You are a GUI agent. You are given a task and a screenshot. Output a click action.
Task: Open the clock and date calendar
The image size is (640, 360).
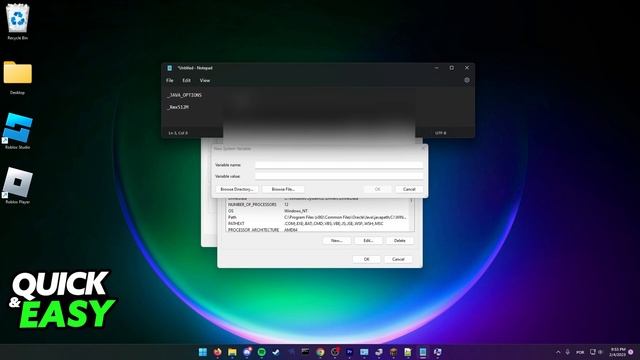click(618, 352)
